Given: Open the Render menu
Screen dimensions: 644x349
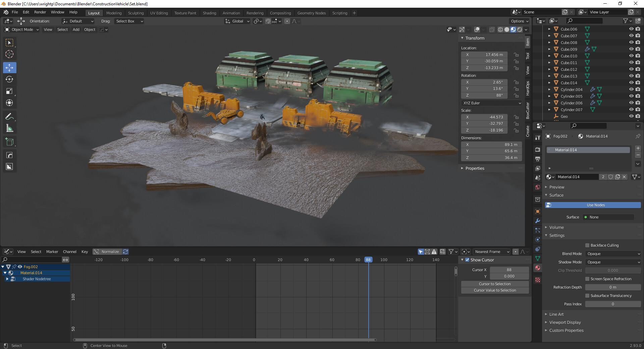Looking at the screenshot, I should click(40, 12).
